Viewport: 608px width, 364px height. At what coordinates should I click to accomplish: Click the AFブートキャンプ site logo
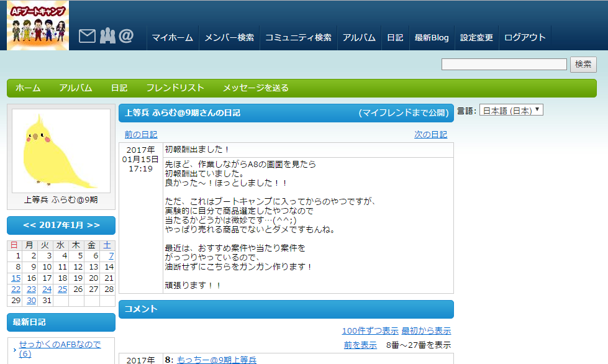pos(38,25)
